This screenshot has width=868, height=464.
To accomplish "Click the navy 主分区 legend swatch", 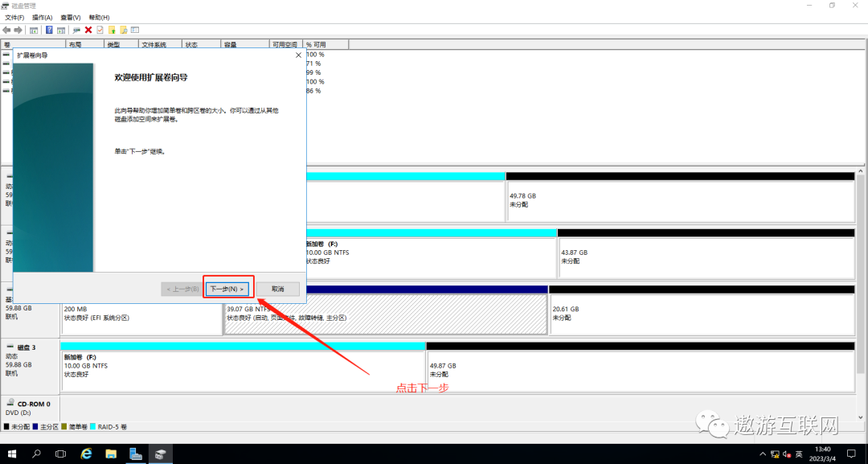I will pyautogui.click(x=35, y=427).
